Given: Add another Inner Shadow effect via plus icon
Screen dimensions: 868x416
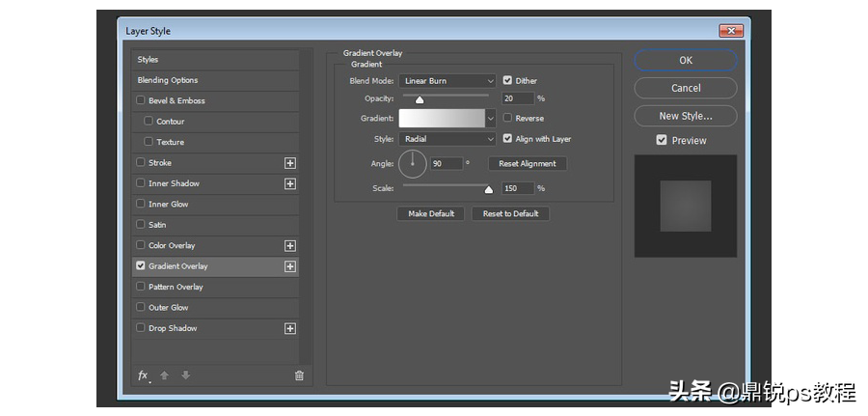Looking at the screenshot, I should [290, 184].
